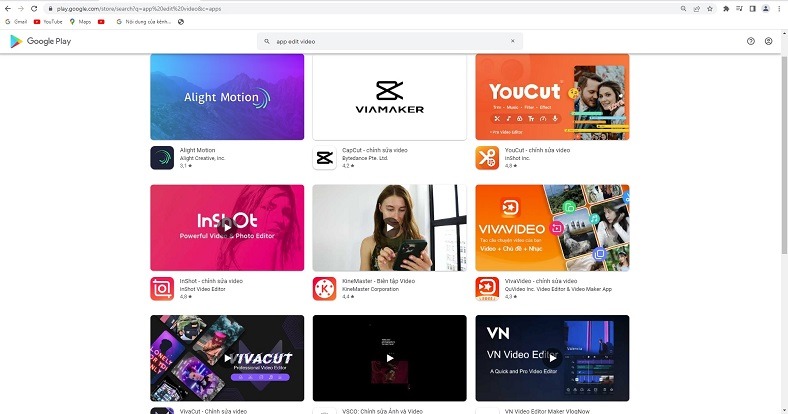Open the Maps bookmark
This screenshot has width=788, height=414.
[x=80, y=22]
